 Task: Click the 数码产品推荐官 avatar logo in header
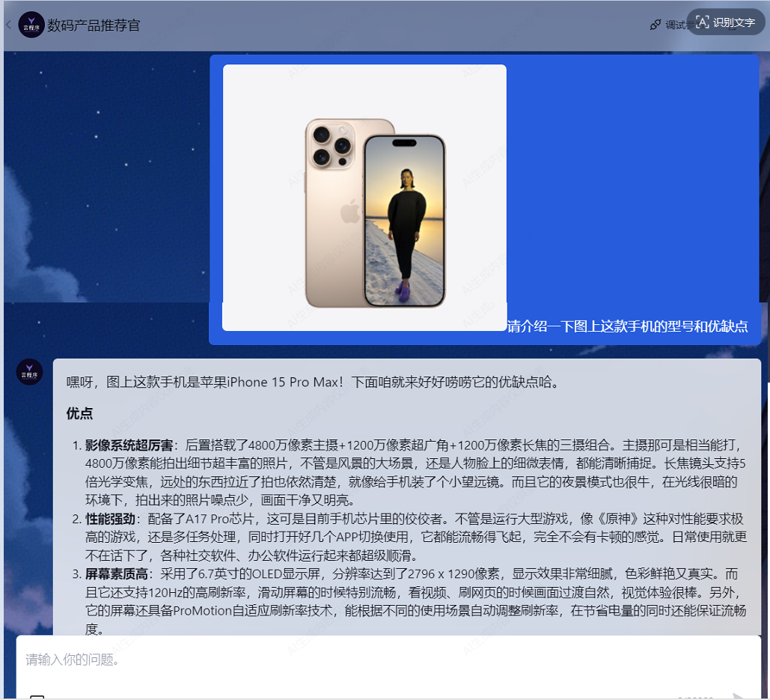pyautogui.click(x=31, y=25)
